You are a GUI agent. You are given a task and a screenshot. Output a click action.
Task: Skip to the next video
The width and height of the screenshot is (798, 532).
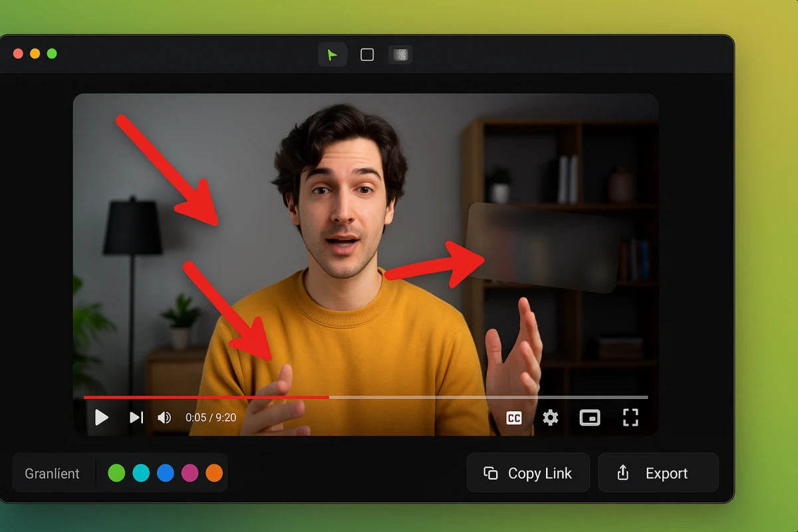(x=136, y=418)
